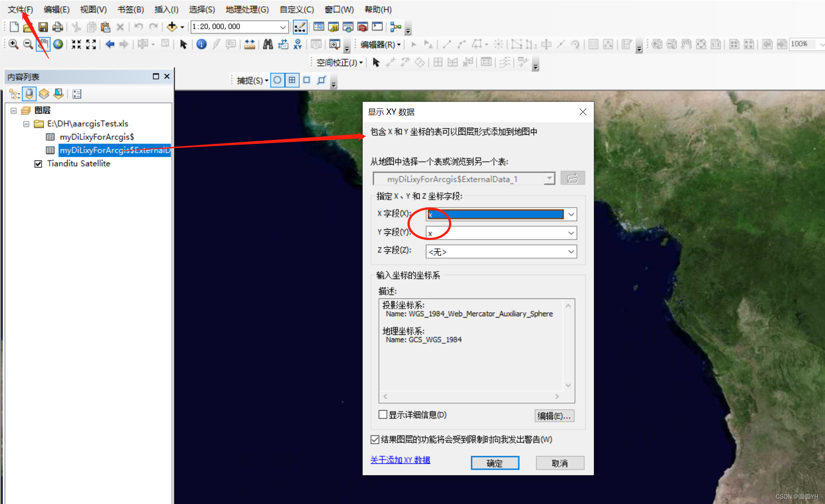825x504 pixels.
Task: Open the ArcToolbox window
Action: point(362,27)
